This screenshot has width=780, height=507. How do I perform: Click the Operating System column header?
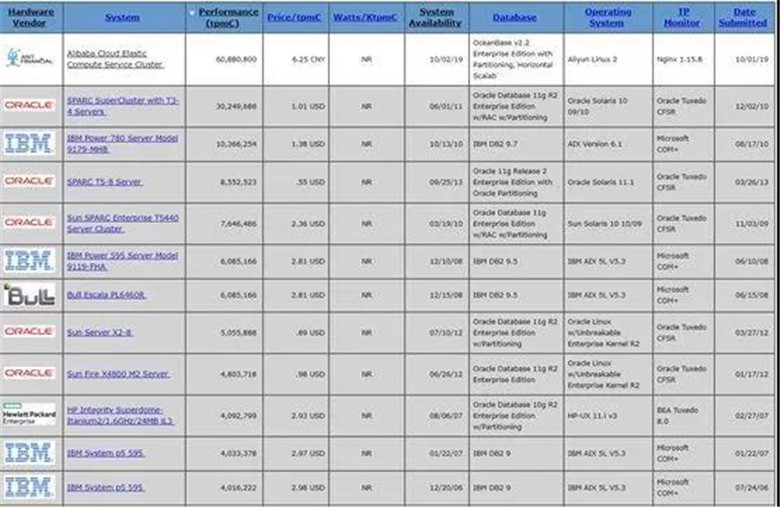(x=607, y=17)
